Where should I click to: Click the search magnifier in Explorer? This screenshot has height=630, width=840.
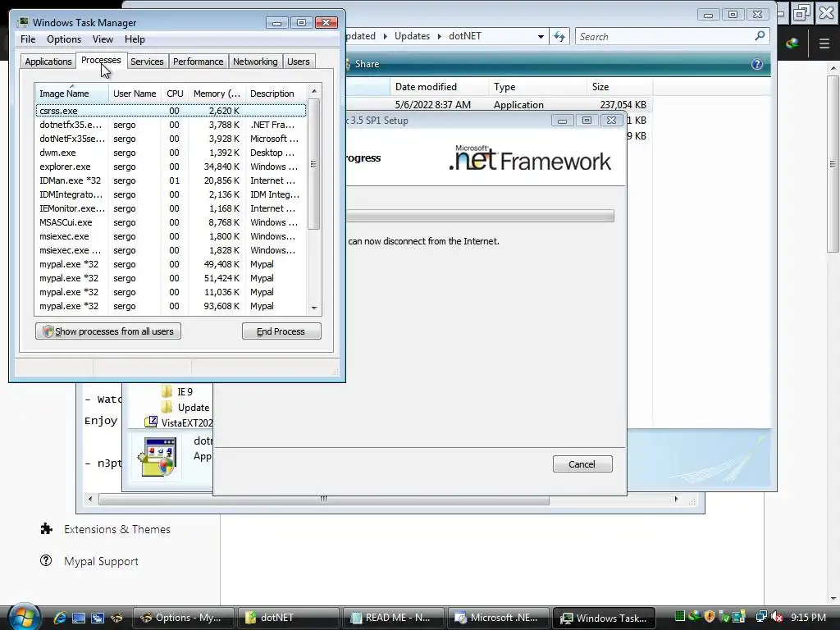click(x=760, y=36)
